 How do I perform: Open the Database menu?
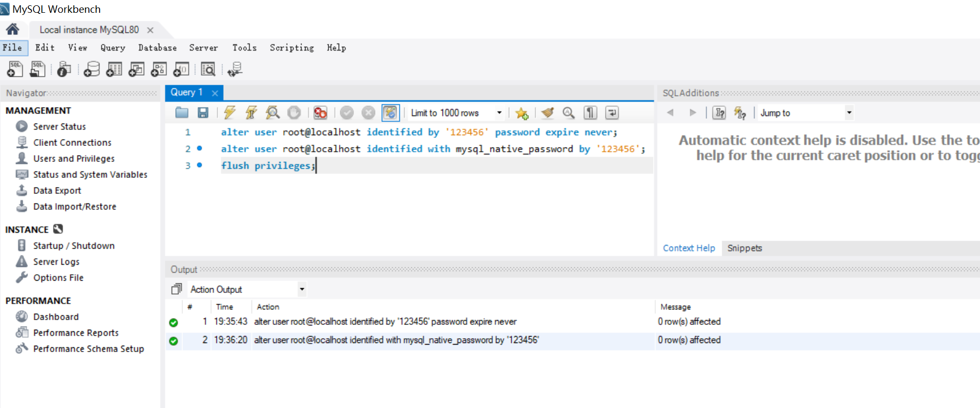coord(158,47)
